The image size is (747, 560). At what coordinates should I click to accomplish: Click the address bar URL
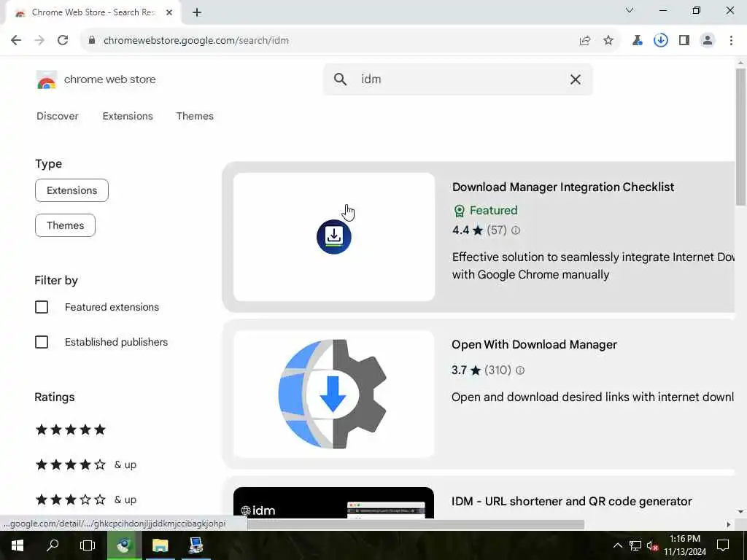point(196,41)
